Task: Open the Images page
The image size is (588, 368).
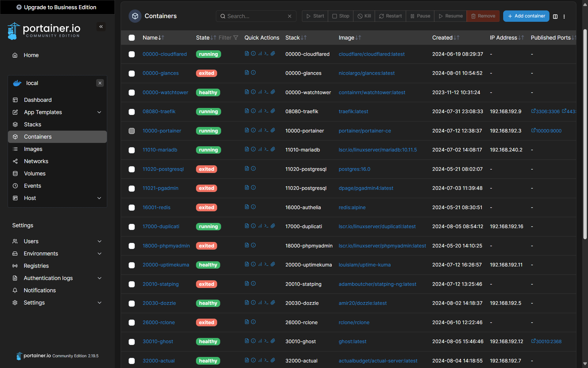Action: click(x=57, y=149)
